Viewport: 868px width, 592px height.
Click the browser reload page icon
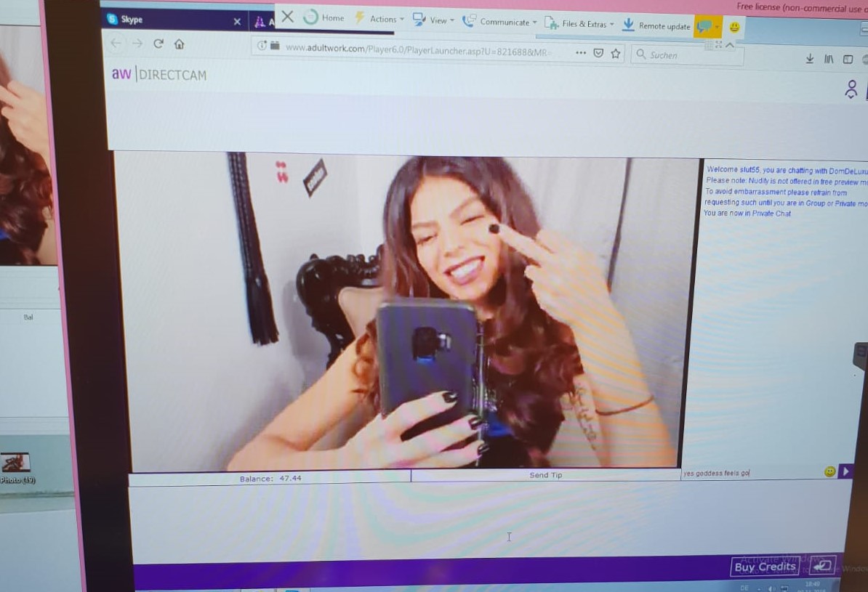coord(158,44)
